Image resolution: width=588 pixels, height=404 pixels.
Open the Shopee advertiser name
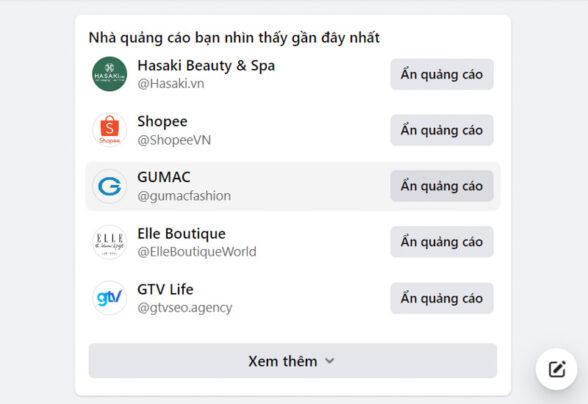click(x=162, y=122)
